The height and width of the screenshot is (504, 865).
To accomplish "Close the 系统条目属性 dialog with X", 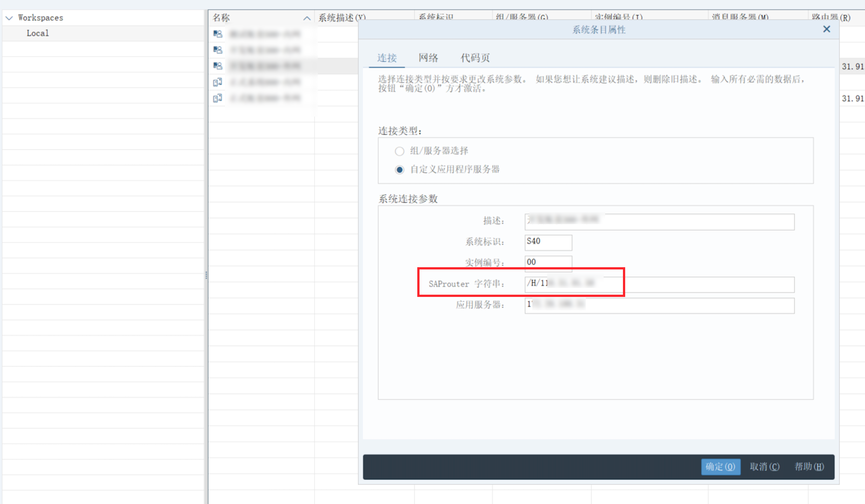I will pos(826,29).
